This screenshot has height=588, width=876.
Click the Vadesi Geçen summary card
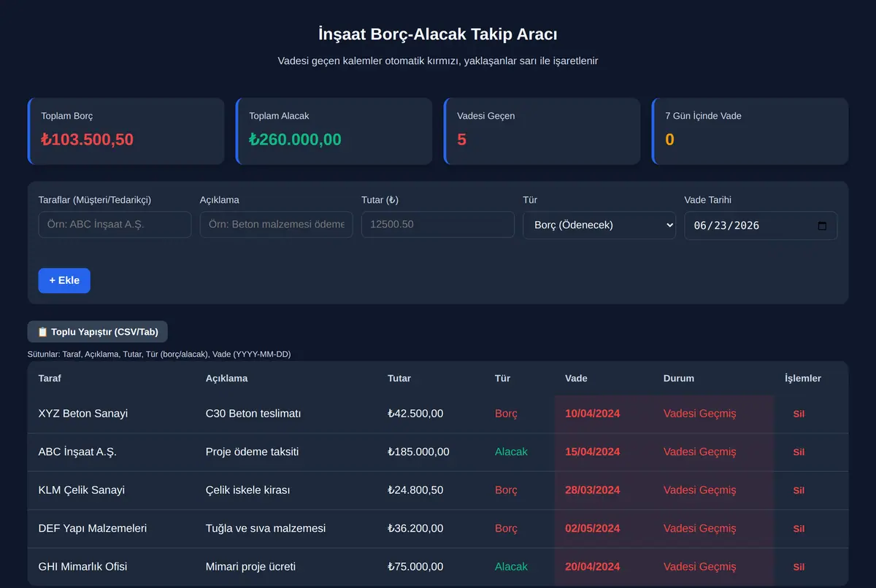[x=542, y=131]
